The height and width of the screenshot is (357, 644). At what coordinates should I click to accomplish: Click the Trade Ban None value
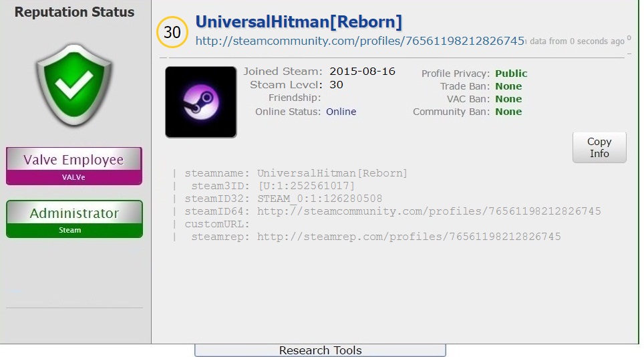(508, 86)
